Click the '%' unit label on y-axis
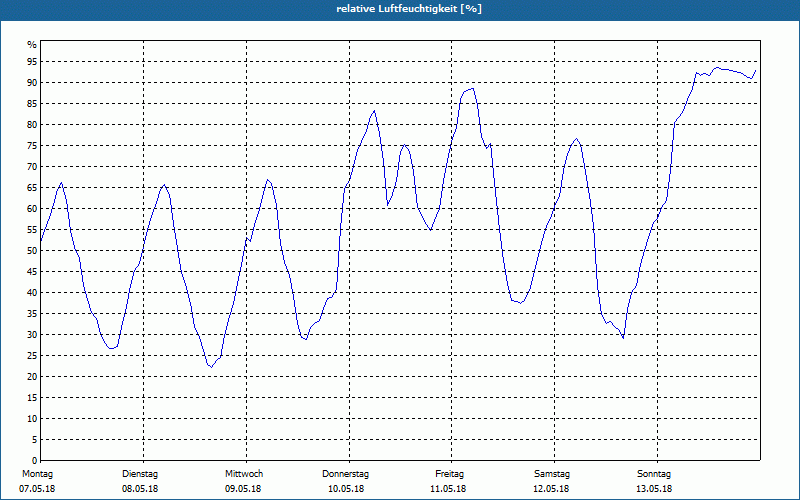The width and height of the screenshot is (800, 500). (x=32, y=45)
